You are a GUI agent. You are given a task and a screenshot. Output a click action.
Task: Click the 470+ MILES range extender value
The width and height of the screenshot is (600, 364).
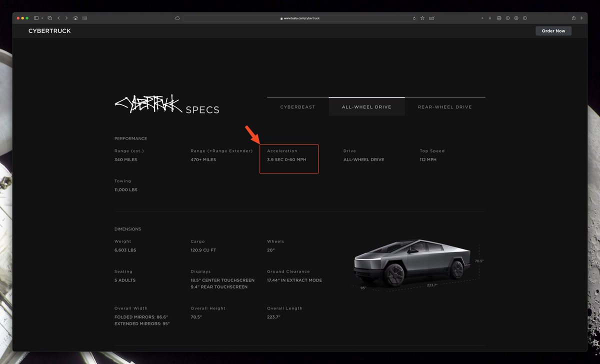pyautogui.click(x=203, y=160)
